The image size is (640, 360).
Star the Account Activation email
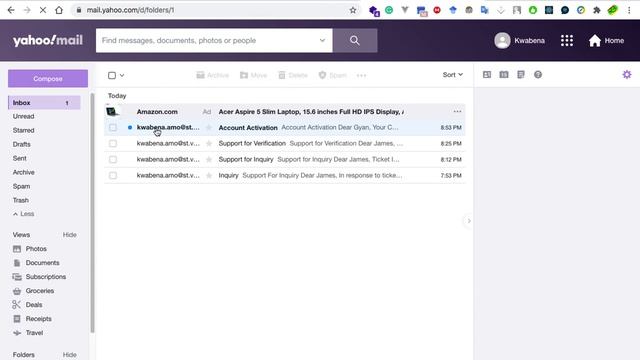pos(209,127)
